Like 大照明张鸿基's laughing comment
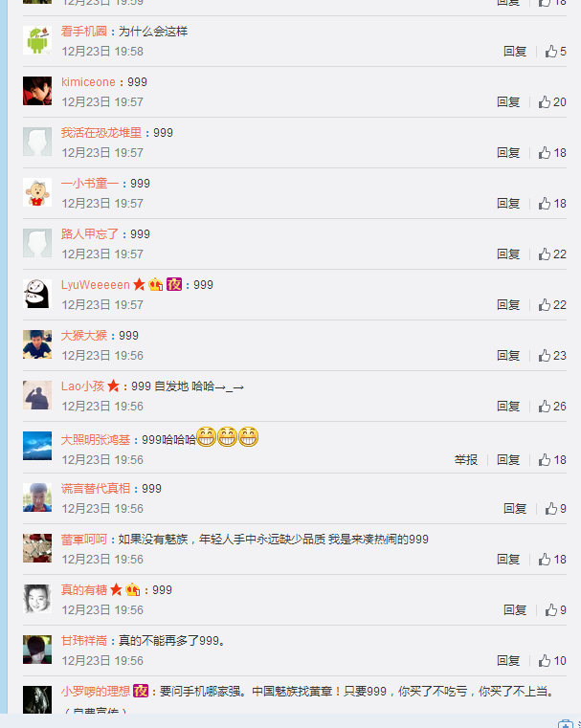Image resolution: width=581 pixels, height=728 pixels. (552, 459)
